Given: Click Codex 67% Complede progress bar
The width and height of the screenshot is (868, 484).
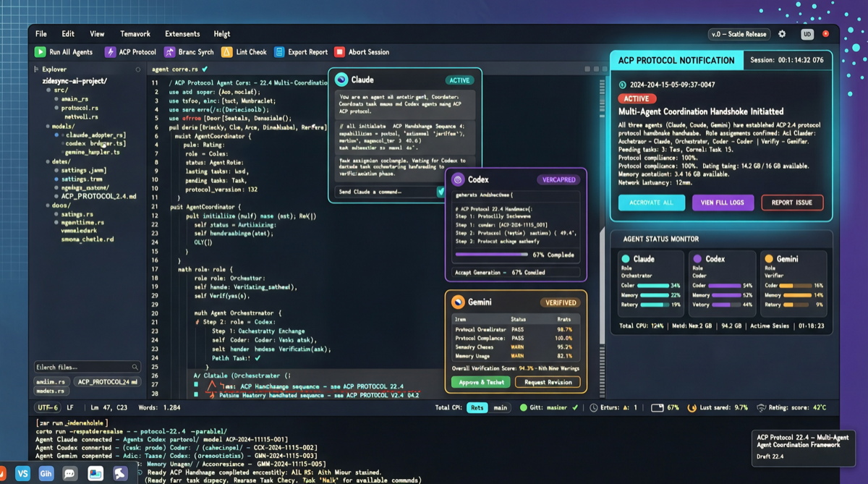Looking at the screenshot, I should (x=493, y=255).
